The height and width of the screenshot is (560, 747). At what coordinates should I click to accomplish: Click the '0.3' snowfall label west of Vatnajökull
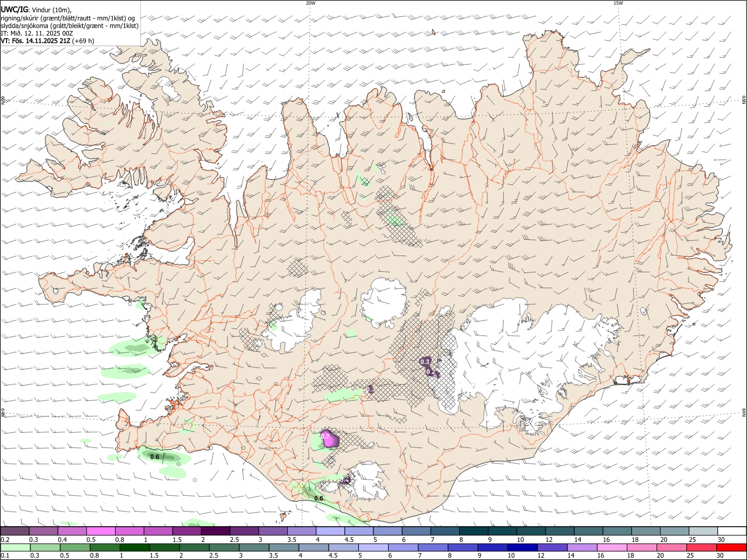[425, 362]
